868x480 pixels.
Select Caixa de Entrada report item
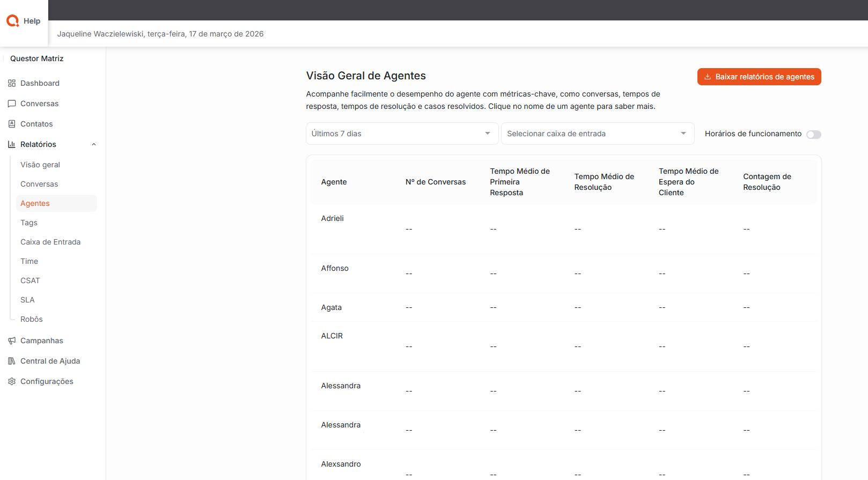50,242
